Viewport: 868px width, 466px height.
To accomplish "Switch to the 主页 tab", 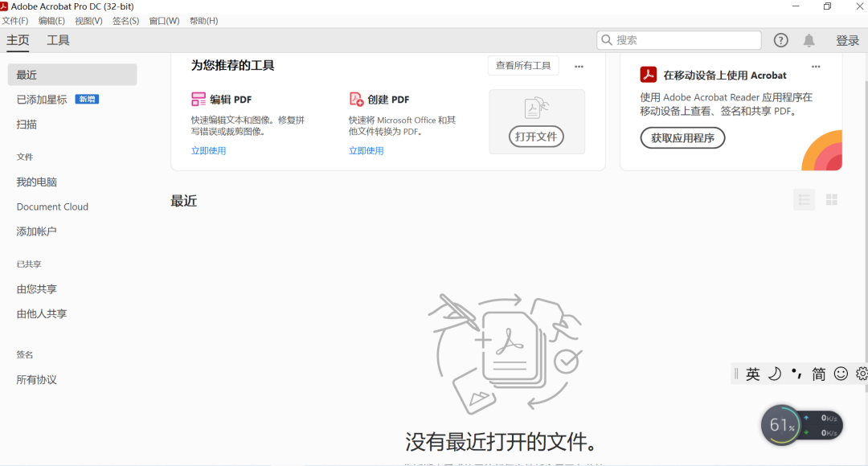I will [x=18, y=40].
